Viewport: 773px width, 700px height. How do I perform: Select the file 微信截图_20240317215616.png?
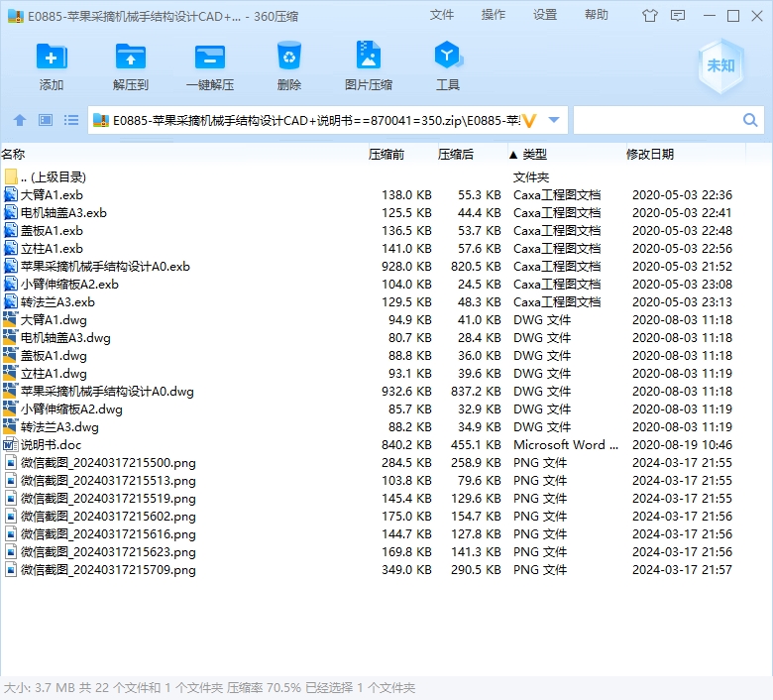[x=108, y=533]
